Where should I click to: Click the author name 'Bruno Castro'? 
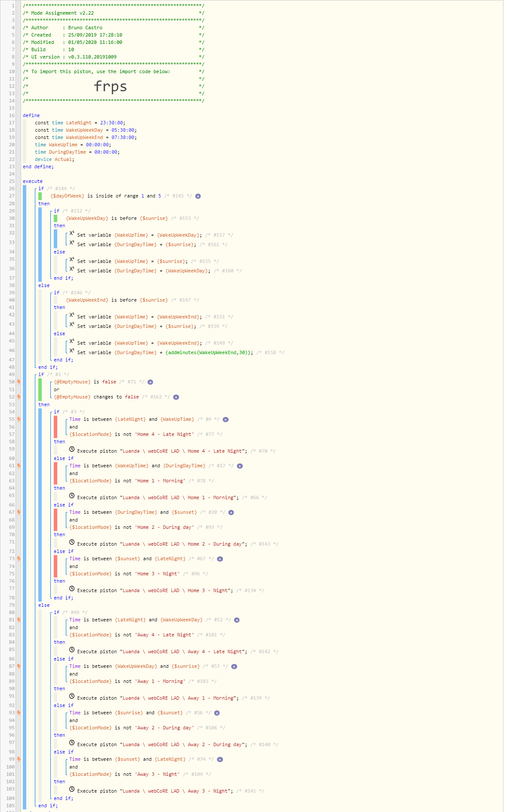coord(85,28)
